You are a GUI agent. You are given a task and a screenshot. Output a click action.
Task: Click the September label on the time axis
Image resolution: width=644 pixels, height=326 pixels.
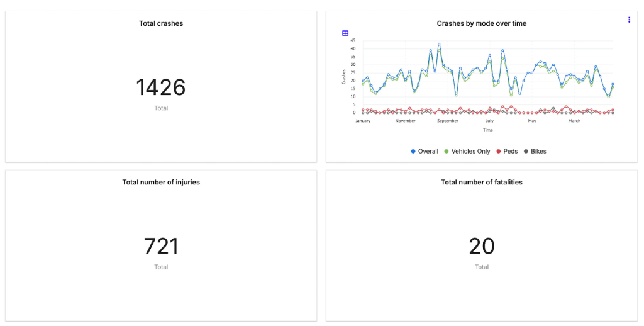pyautogui.click(x=448, y=121)
